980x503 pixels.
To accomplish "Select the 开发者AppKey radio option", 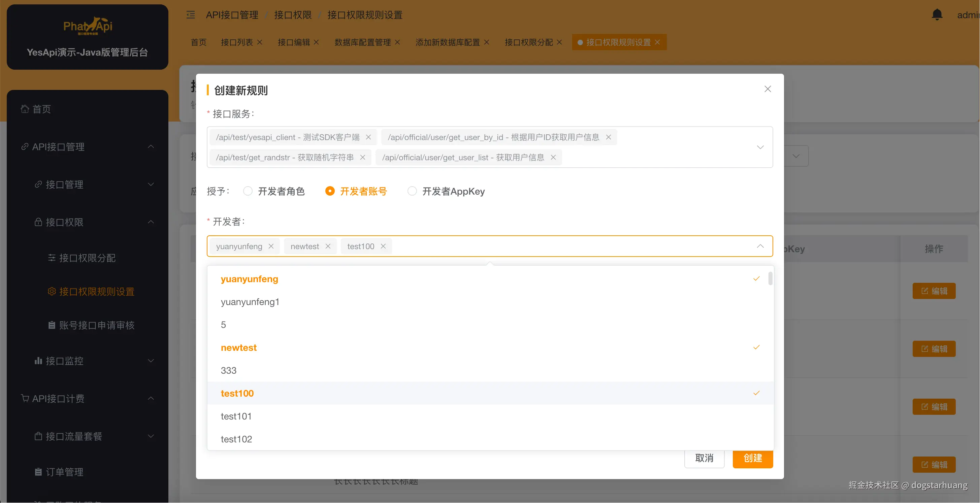I will coord(412,191).
